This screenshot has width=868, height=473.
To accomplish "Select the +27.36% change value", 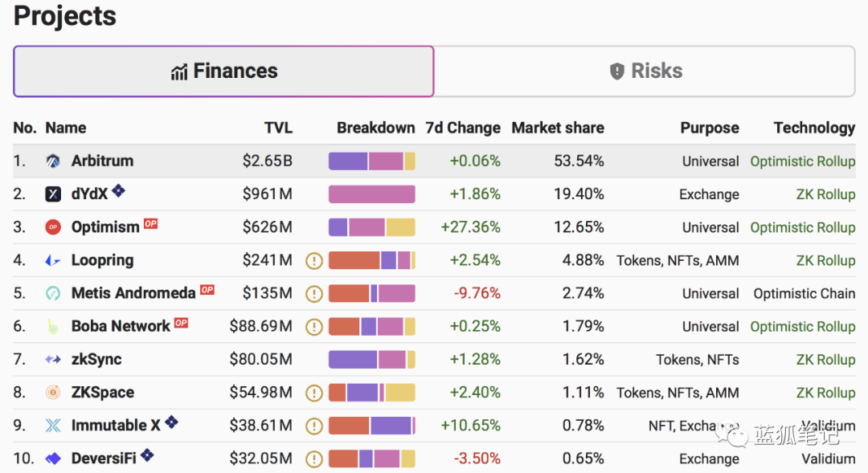I will pyautogui.click(x=470, y=227).
